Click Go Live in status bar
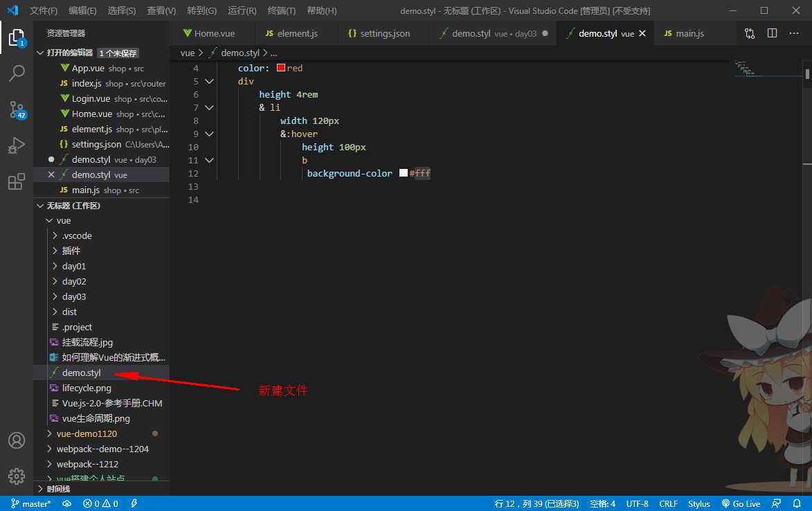Screen dimensions: 812x511 click(741, 504)
